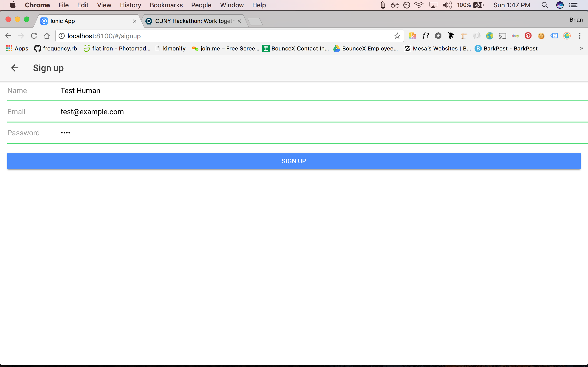Click the localhost address bar
Image resolution: width=588 pixels, height=367 pixels.
coord(219,36)
